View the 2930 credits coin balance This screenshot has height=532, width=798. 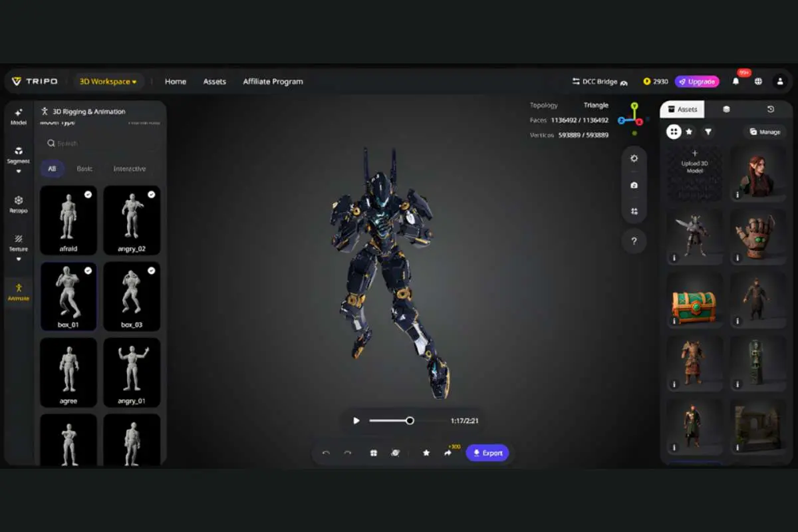pos(656,82)
